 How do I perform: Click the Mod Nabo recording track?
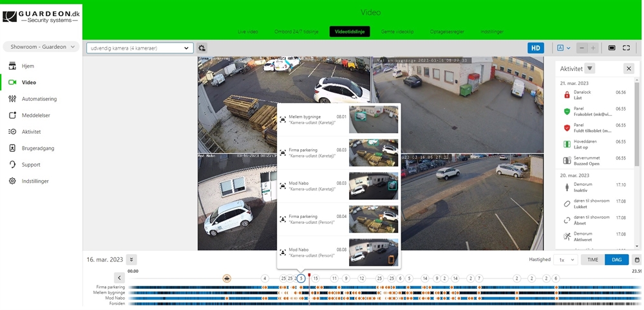384,298
